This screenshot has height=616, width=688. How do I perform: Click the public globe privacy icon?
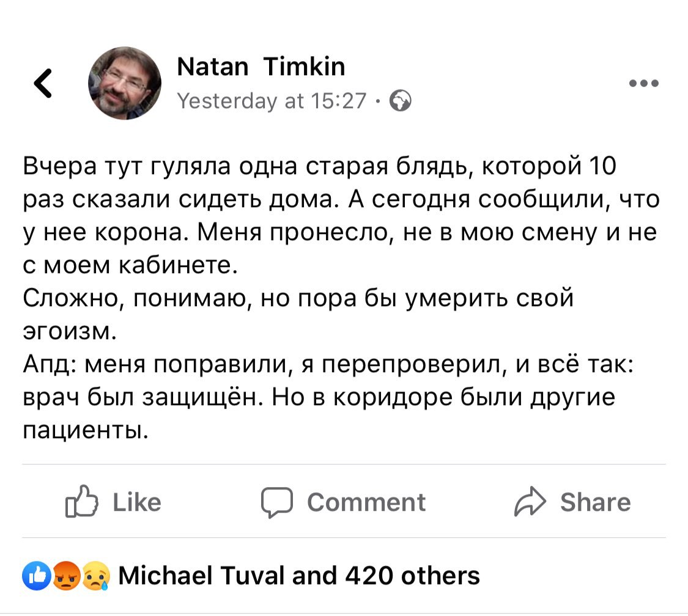click(x=400, y=101)
